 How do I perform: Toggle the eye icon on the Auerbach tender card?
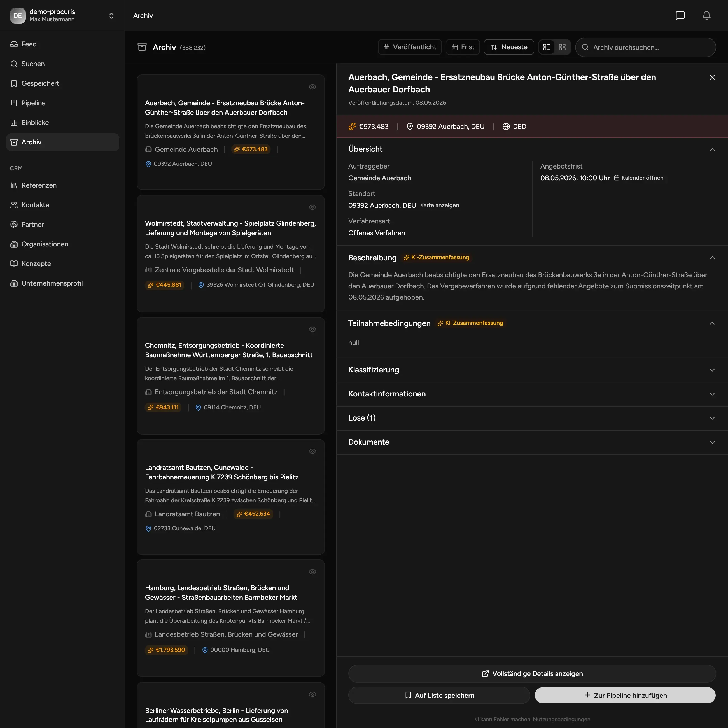click(312, 87)
